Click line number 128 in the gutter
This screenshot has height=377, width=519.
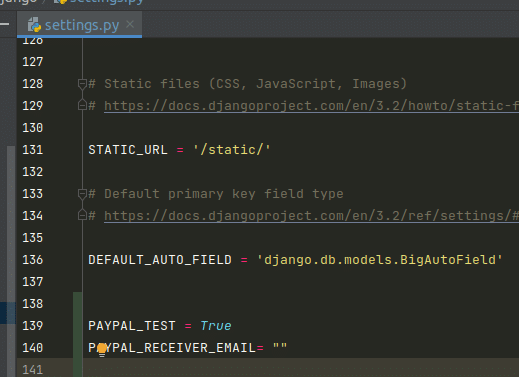pyautogui.click(x=33, y=84)
